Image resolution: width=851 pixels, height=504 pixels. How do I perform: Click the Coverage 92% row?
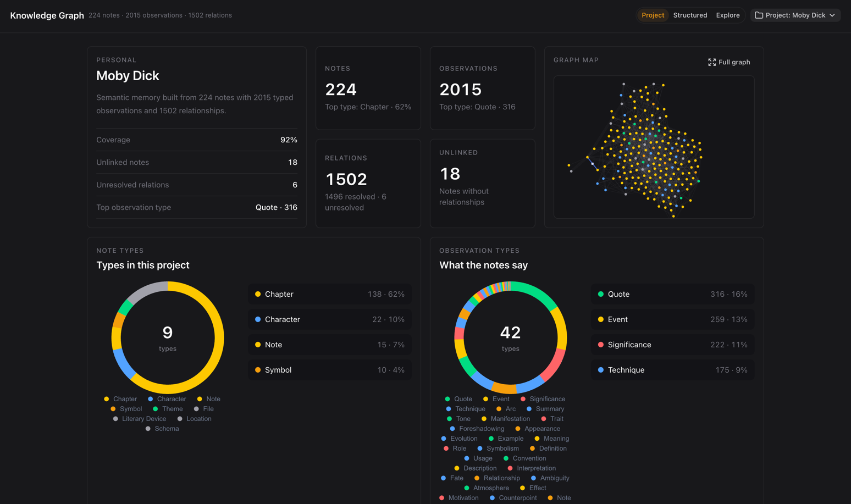(x=197, y=140)
